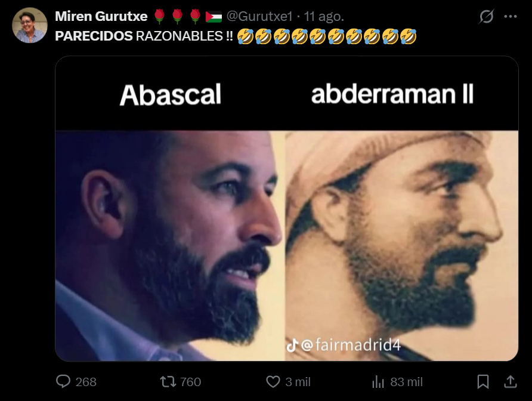Click the 83 mil views count
532x401 pixels.
(406, 382)
